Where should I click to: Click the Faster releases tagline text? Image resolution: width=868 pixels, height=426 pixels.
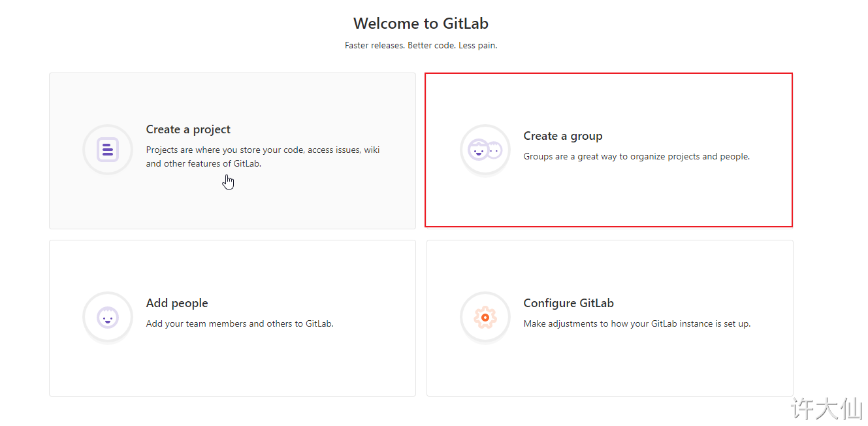point(421,46)
